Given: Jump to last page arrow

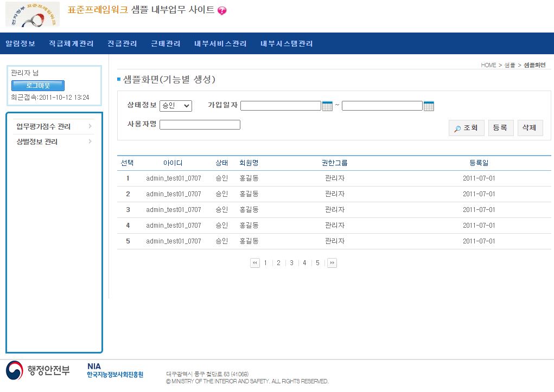Looking at the screenshot, I should (x=332, y=263).
